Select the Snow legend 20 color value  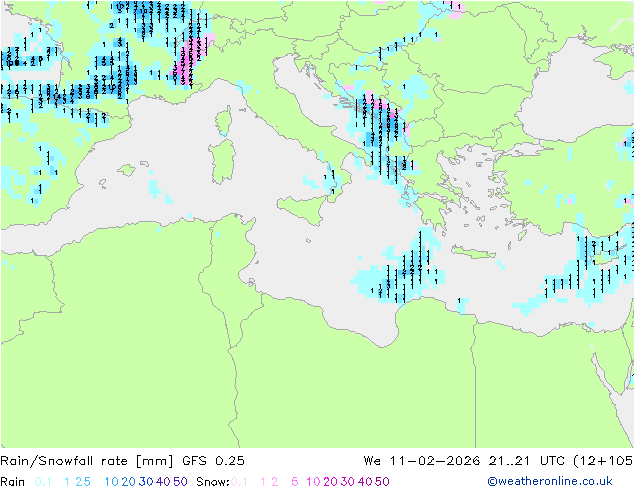click(x=330, y=482)
